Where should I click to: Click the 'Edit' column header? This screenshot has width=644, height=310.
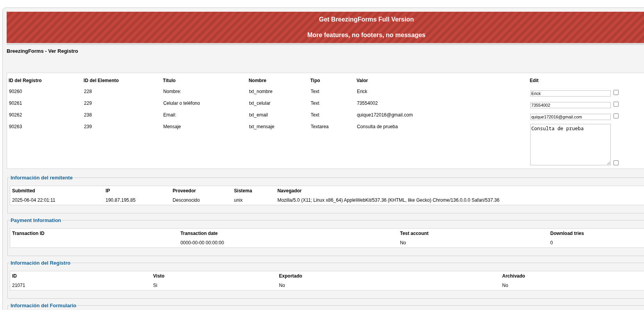point(534,81)
